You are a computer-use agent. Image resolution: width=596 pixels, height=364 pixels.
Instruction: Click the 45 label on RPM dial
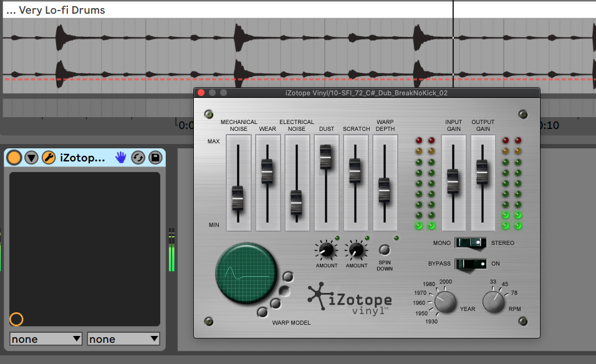coord(505,284)
